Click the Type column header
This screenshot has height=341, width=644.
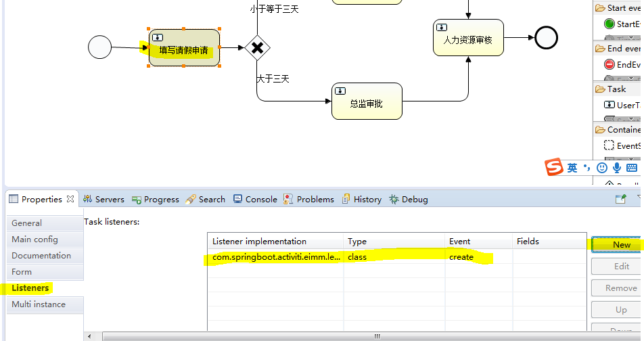point(394,242)
